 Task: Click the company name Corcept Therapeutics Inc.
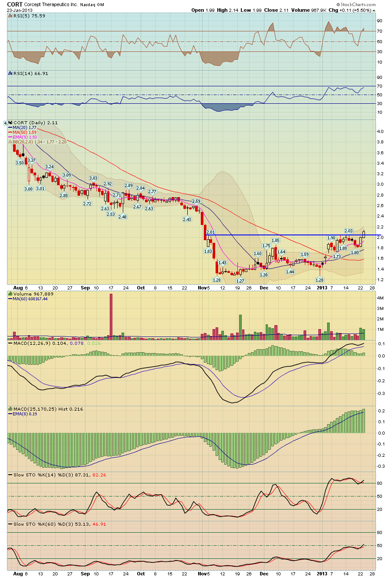pos(51,4)
